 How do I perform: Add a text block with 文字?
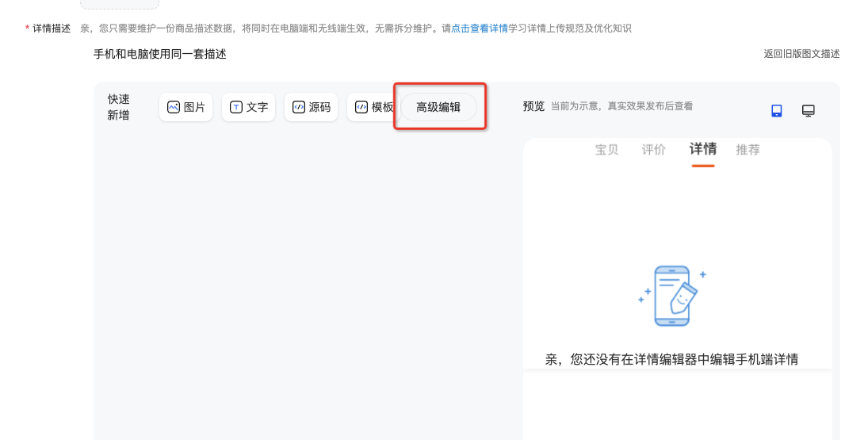coord(248,107)
